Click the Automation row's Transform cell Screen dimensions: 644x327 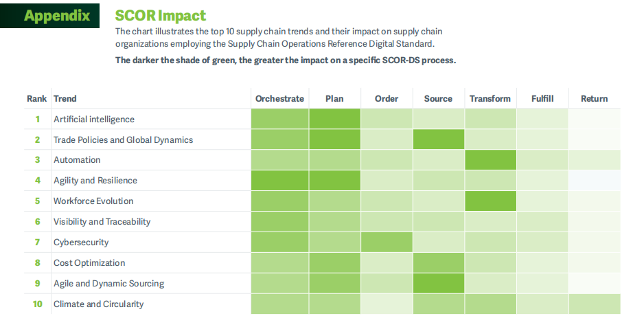[x=490, y=160]
